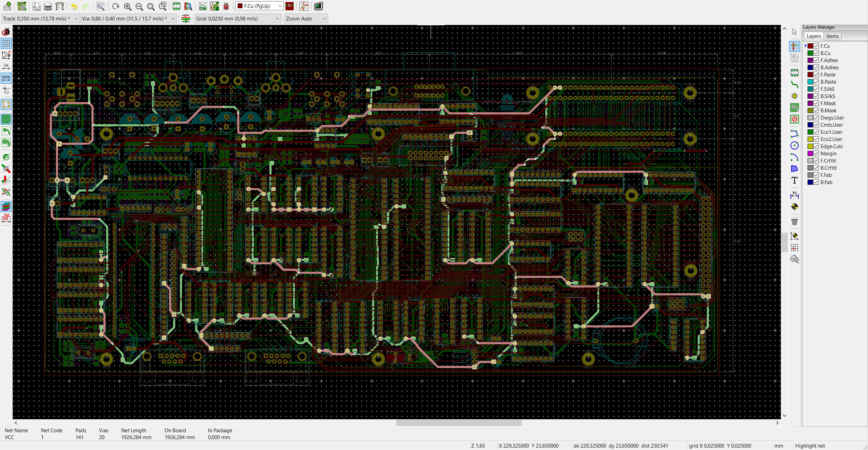Toggle grid display on left toolbar

point(6,43)
